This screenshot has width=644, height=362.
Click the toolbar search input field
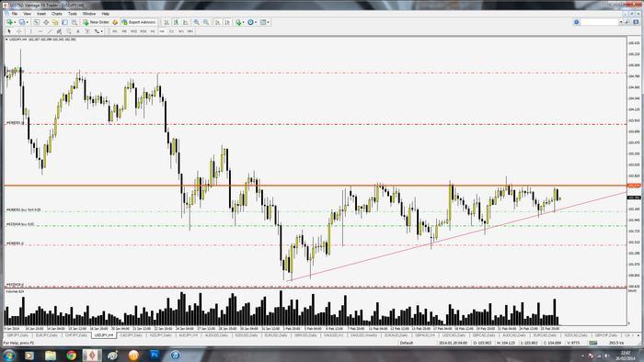[x=599, y=22]
